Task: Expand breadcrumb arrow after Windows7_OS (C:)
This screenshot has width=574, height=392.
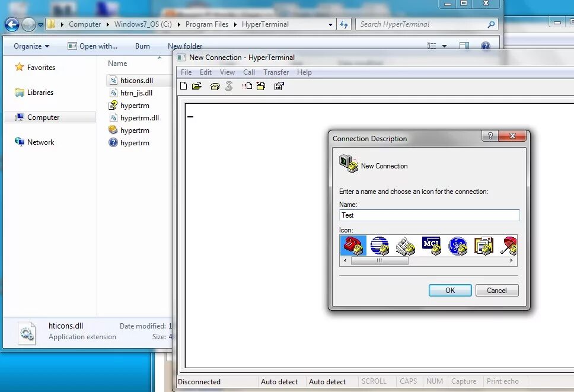Action: [x=178, y=24]
